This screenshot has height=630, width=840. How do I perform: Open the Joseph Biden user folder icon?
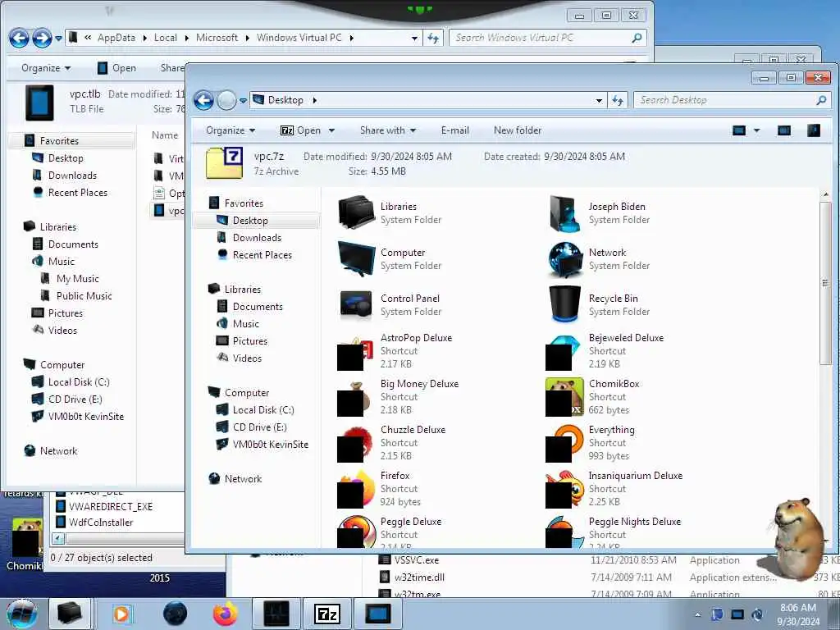tap(564, 212)
